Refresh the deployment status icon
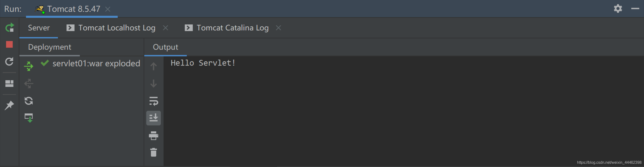The width and height of the screenshot is (644, 167). click(28, 101)
